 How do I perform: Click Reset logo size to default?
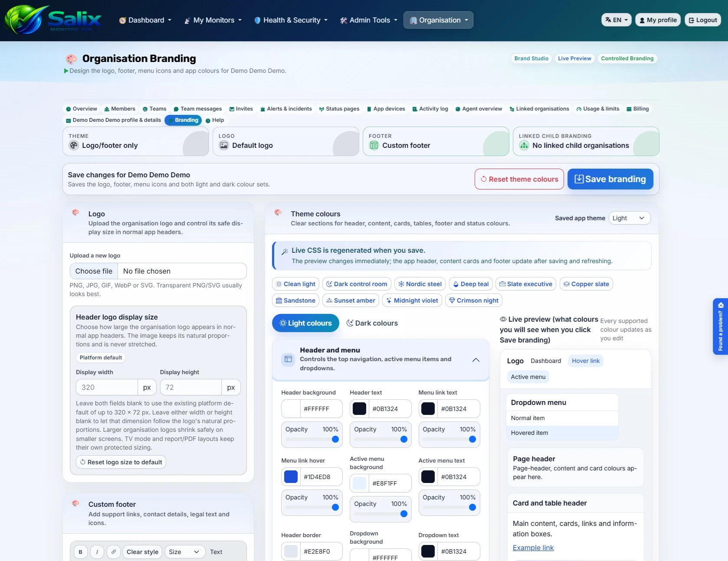[x=121, y=462]
